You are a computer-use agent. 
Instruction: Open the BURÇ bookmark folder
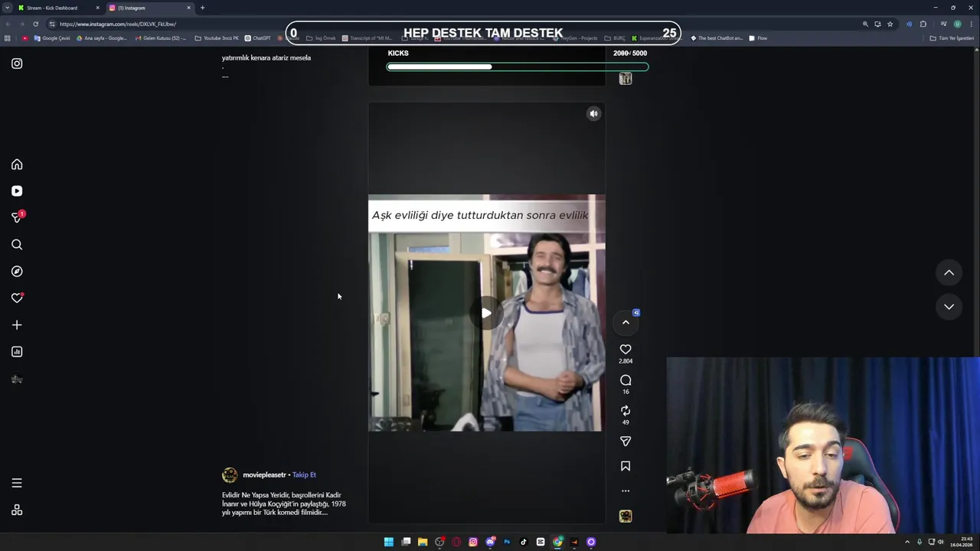click(x=614, y=38)
